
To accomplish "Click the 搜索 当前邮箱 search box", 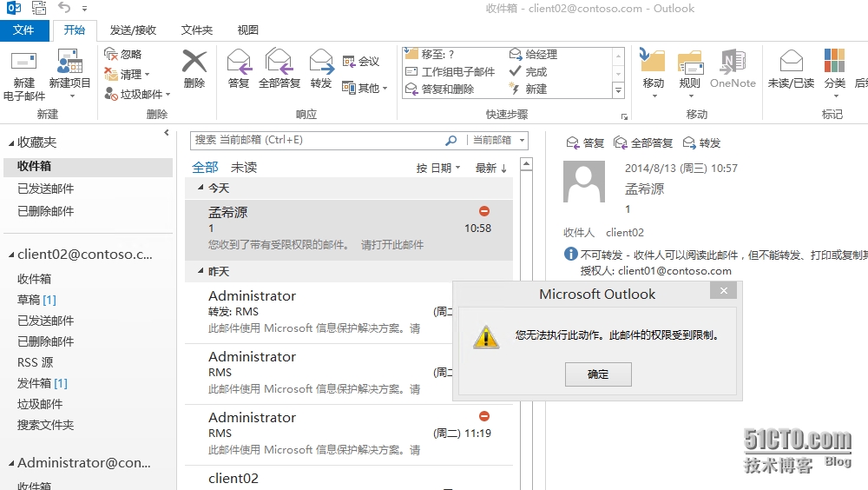I will pos(317,140).
